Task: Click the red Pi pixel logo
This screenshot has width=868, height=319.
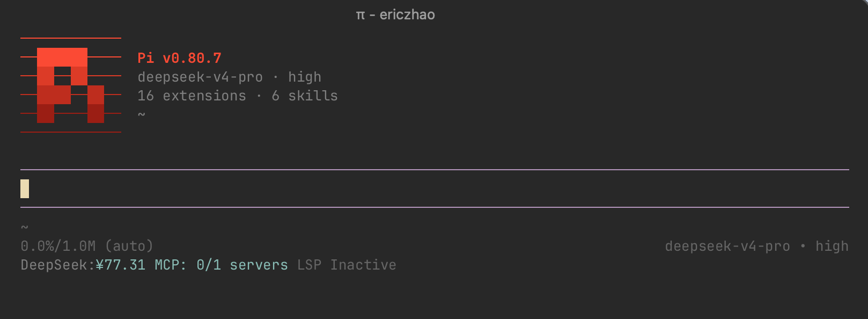Action: point(70,85)
